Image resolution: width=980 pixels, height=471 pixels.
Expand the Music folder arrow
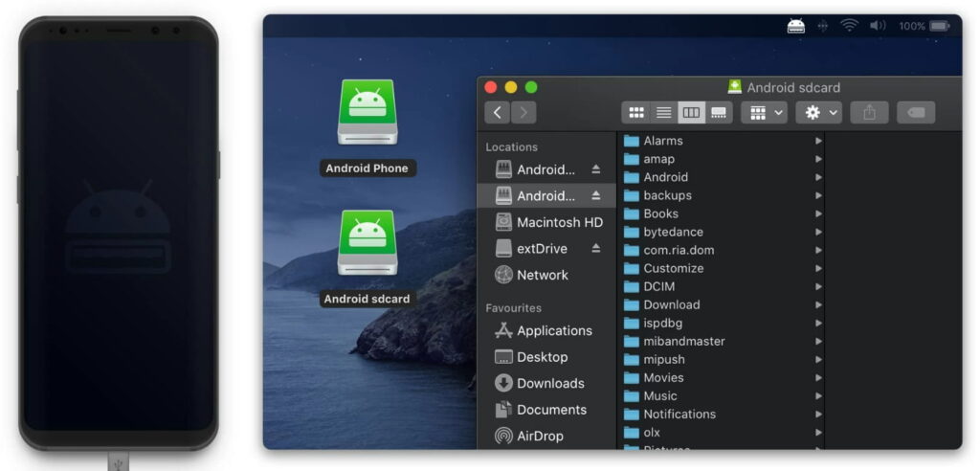pos(818,396)
